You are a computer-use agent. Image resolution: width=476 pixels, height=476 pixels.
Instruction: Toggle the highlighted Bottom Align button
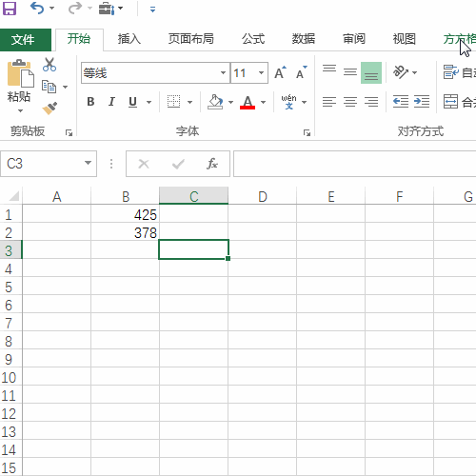tap(371, 72)
